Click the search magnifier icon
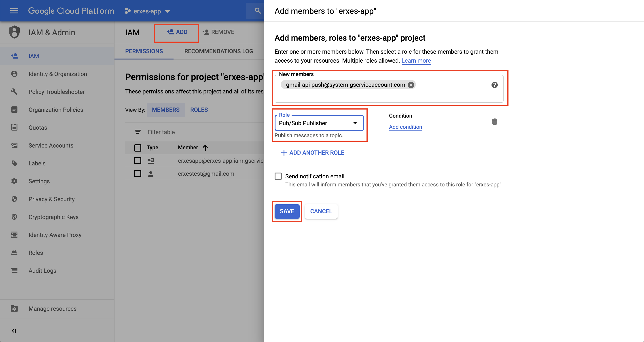Screen dimensions: 644x342 258,11
